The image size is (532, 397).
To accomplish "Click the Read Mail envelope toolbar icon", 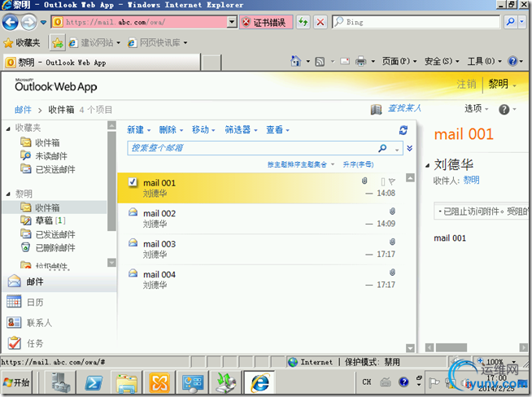I will tap(345, 61).
